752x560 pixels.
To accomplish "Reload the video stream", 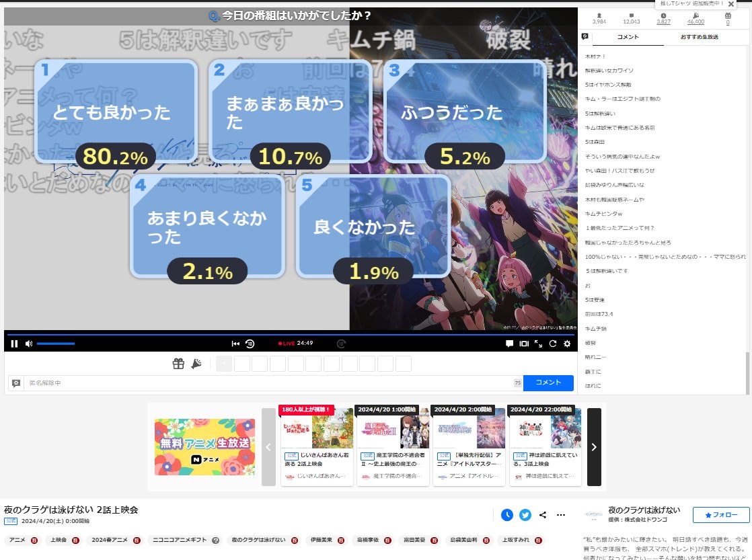I will (x=552, y=344).
